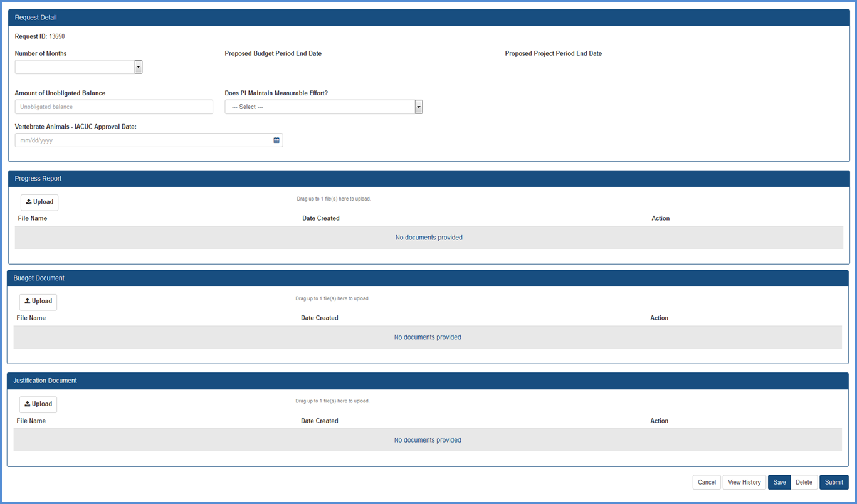
Task: Click Action column in Budget Document
Action: [x=660, y=318]
